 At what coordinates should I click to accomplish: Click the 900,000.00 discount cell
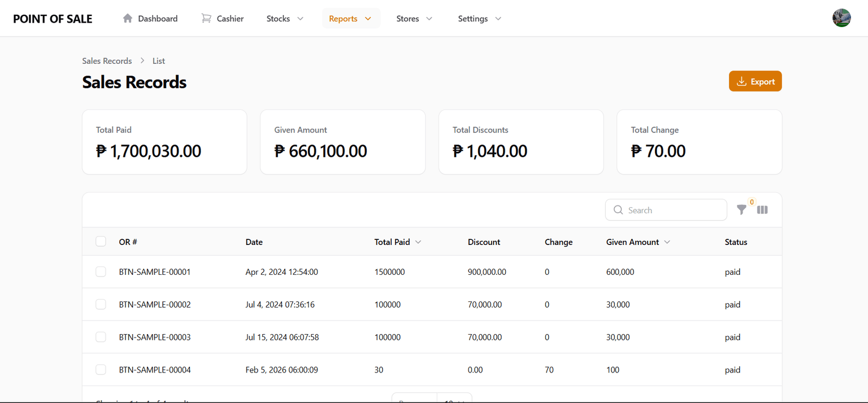(487, 271)
